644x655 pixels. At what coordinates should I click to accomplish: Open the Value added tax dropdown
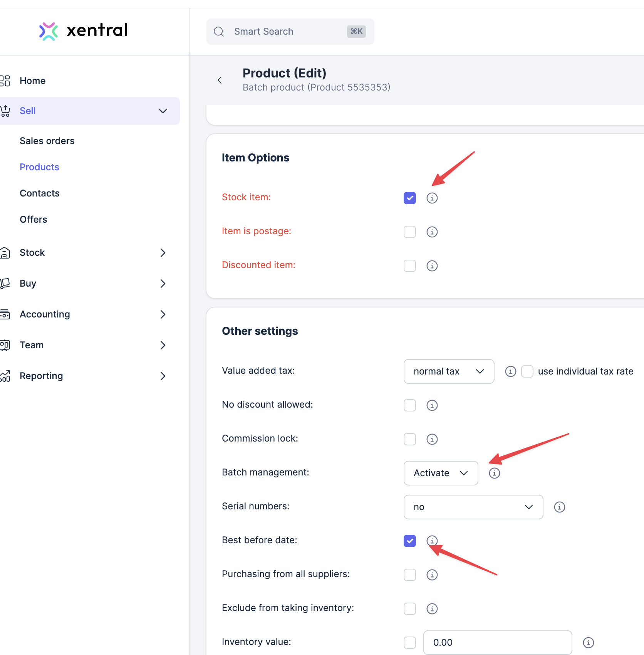pyautogui.click(x=449, y=371)
